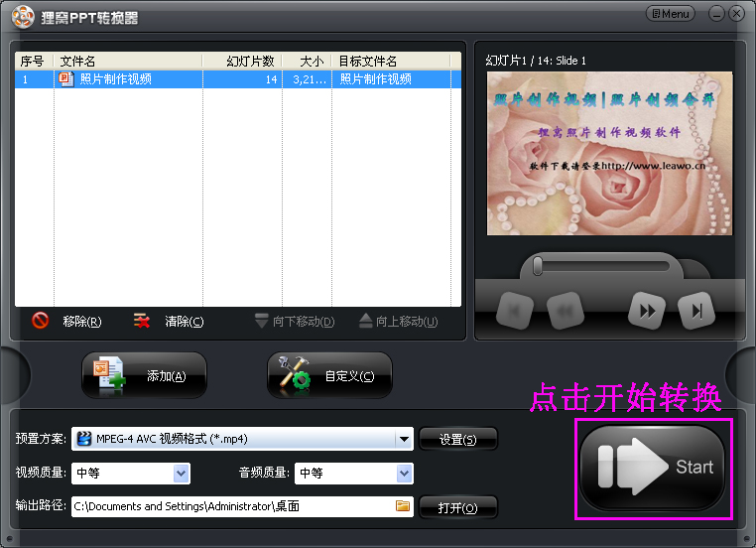This screenshot has height=548, width=756.
Task: Minimize the 狸窝PPT转换器 window
Action: tap(716, 14)
